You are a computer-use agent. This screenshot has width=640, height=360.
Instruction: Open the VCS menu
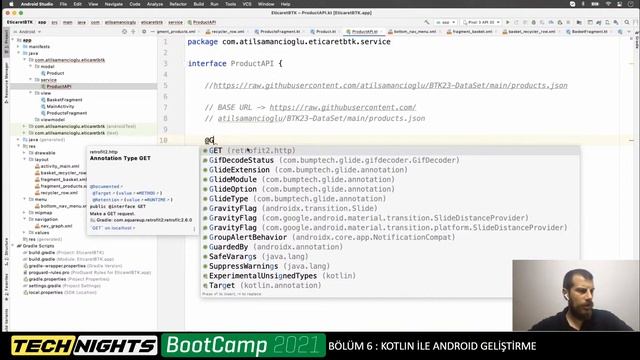coord(247,4)
